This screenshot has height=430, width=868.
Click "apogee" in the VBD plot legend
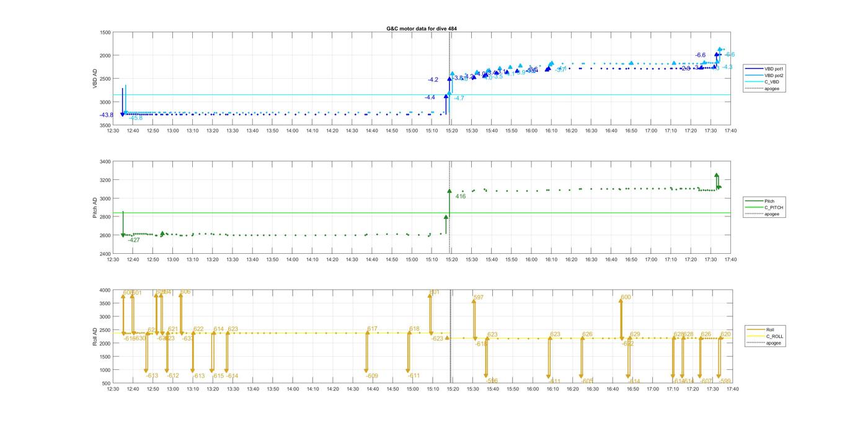click(772, 88)
